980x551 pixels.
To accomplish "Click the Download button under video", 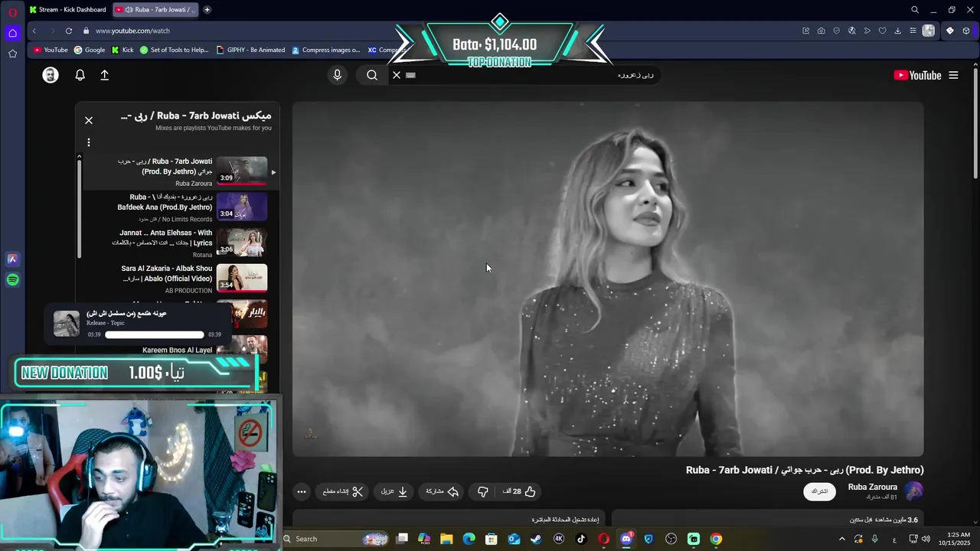I will coord(394,491).
